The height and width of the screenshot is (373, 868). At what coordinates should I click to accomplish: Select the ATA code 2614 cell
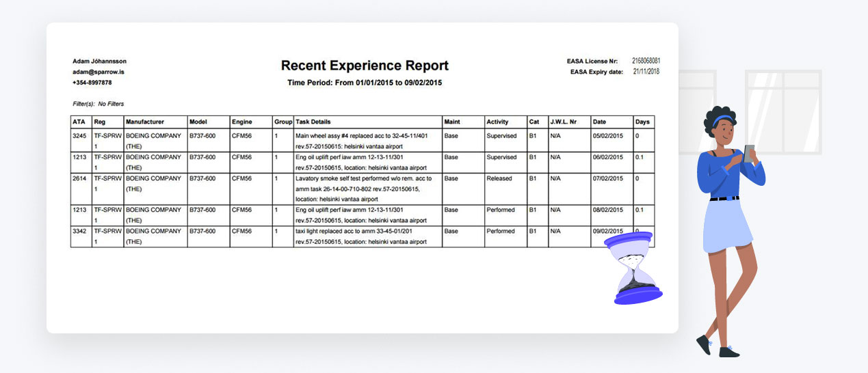click(x=79, y=178)
